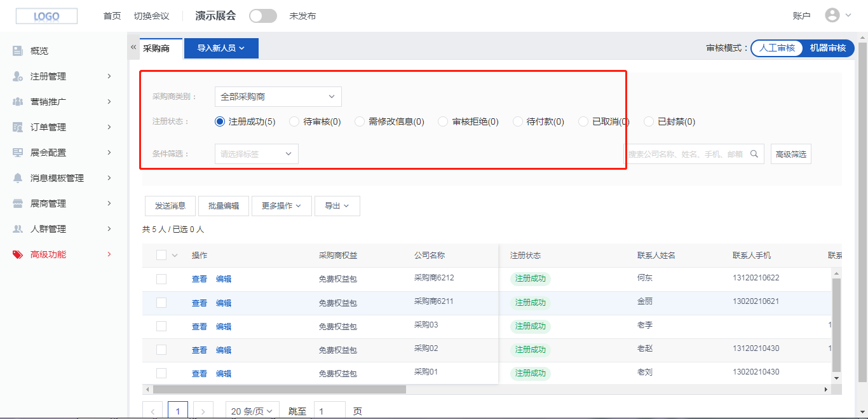Go to 首页 in top navigation
Image resolution: width=868 pixels, height=419 pixels.
tap(112, 16)
